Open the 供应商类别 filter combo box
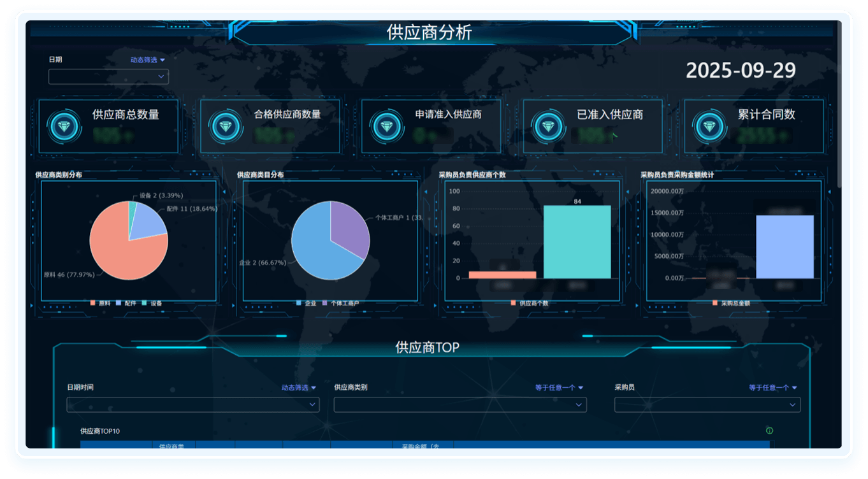The image size is (868, 479). coord(459,405)
